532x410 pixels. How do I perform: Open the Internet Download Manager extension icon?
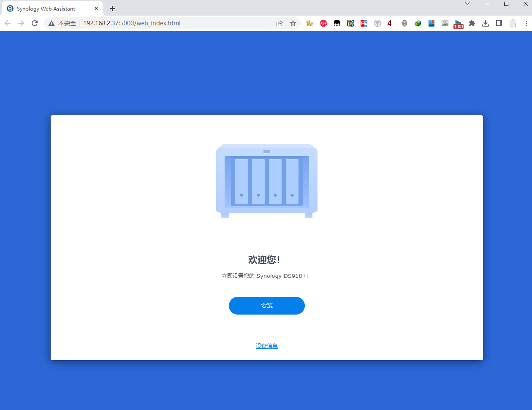coord(418,23)
